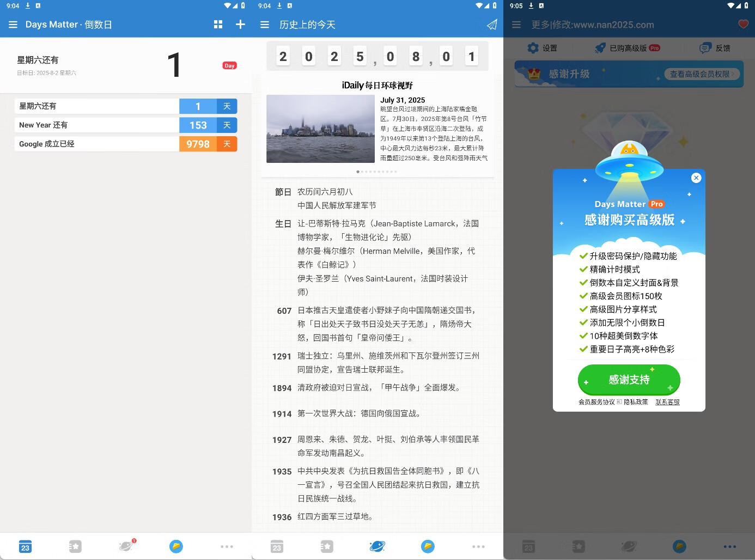
Task: Open 联系客服 link
Action: click(667, 402)
